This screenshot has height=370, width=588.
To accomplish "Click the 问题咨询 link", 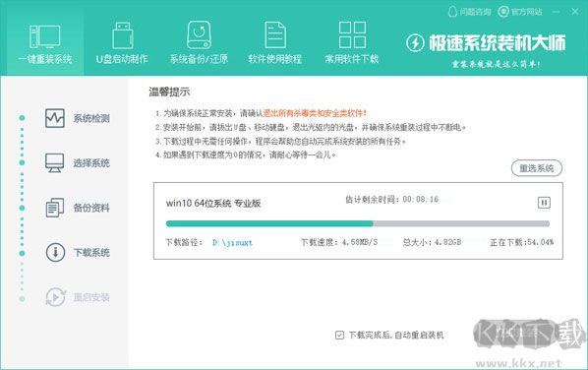I will click(x=475, y=12).
